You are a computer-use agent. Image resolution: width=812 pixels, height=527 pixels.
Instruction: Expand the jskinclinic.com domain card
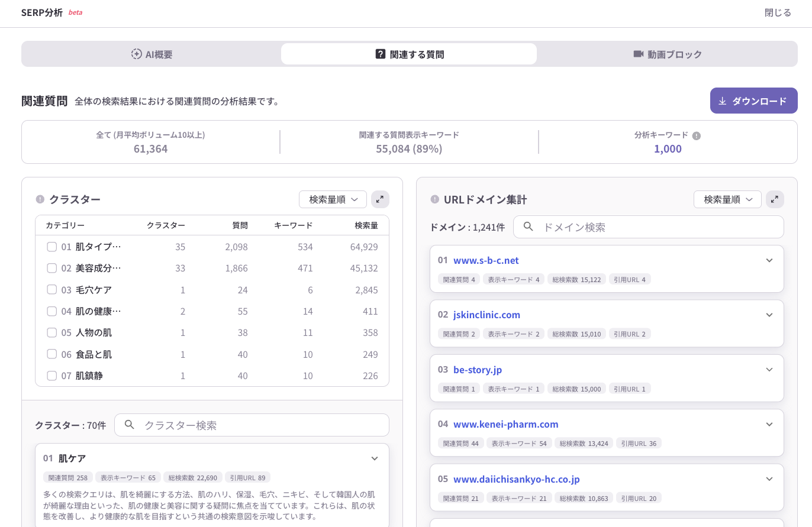(769, 315)
